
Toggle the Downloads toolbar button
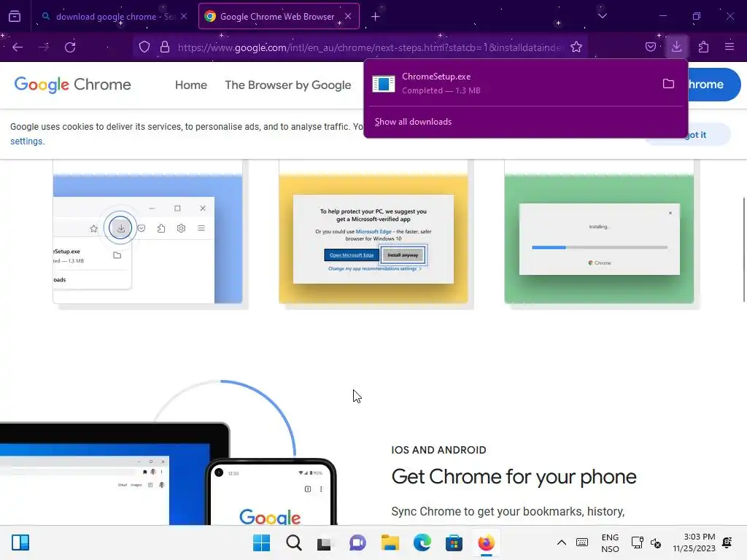(x=676, y=47)
